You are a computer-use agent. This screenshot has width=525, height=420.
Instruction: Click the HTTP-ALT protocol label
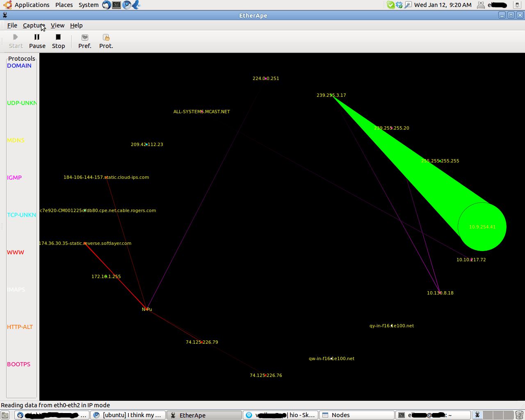point(20,327)
